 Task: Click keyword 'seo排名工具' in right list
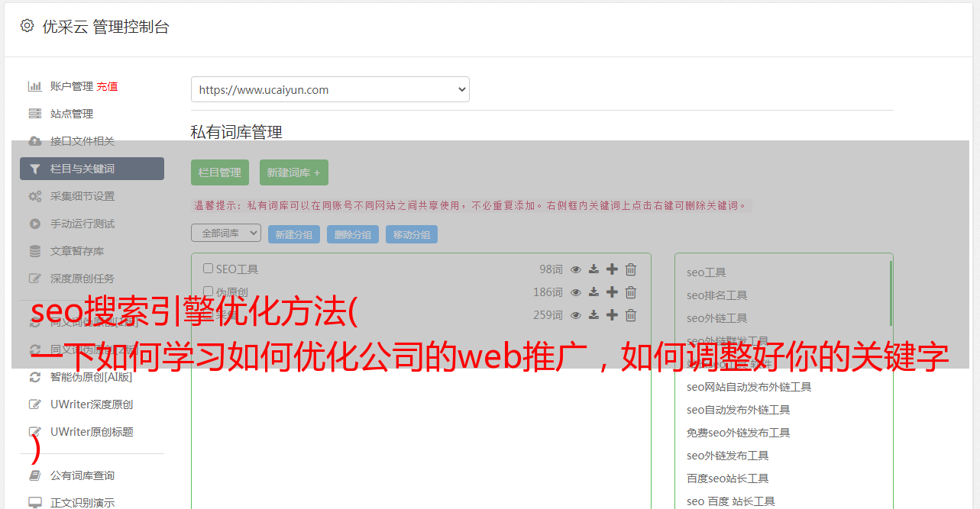[x=717, y=295]
